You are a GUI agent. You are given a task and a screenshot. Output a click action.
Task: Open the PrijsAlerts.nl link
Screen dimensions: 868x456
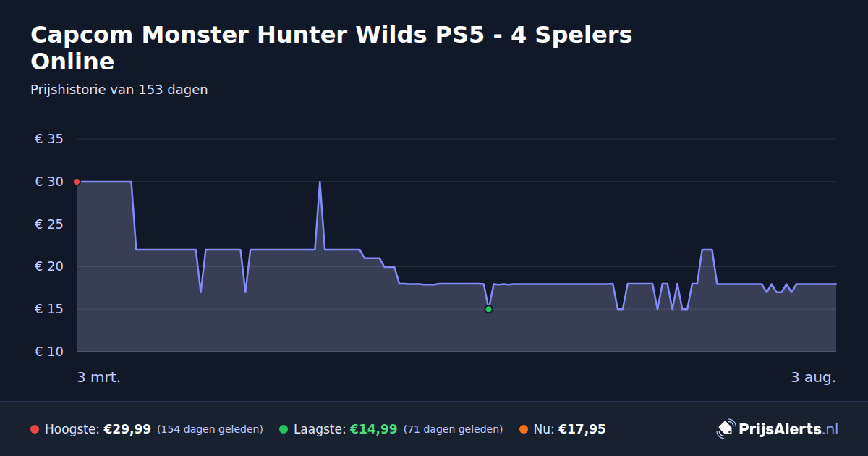788,429
